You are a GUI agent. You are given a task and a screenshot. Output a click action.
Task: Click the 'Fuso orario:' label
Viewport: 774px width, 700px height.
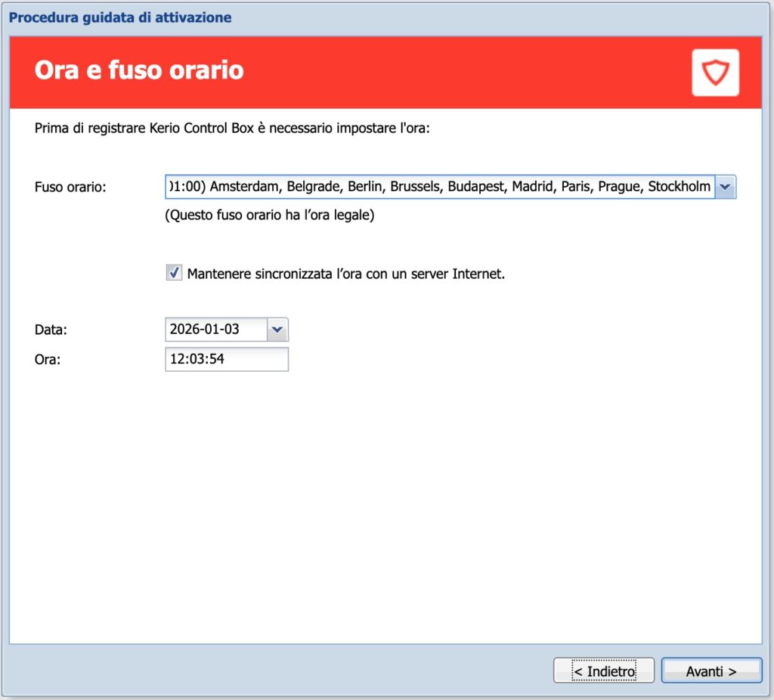point(70,187)
